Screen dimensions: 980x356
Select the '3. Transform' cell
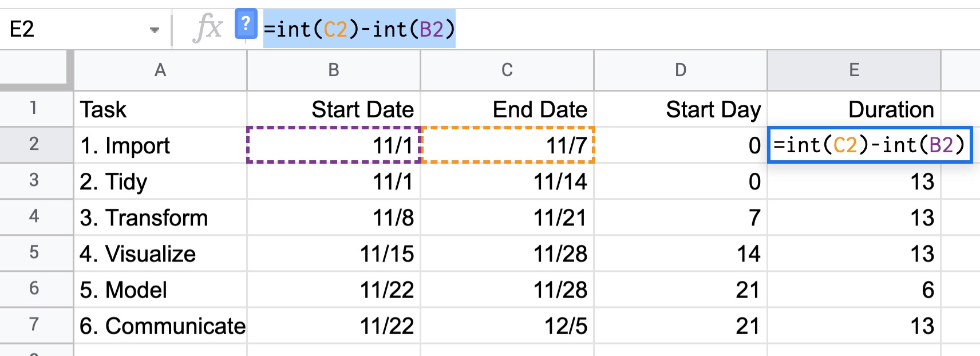[x=160, y=217]
